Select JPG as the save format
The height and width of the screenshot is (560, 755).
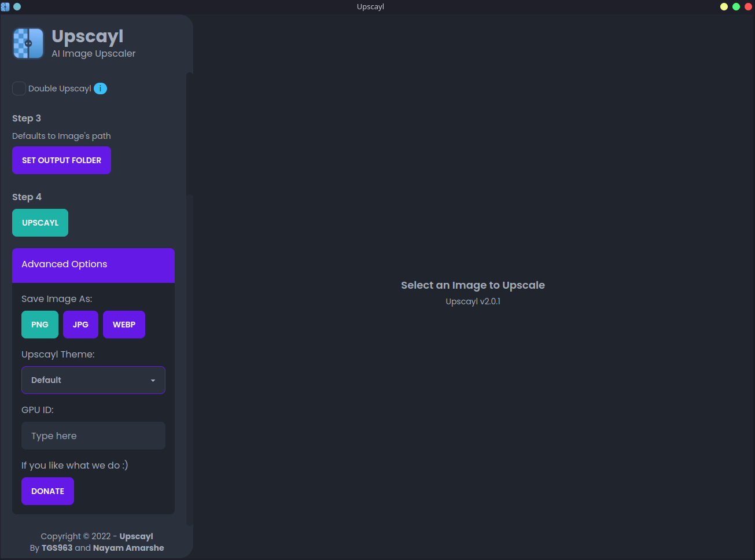pos(80,325)
